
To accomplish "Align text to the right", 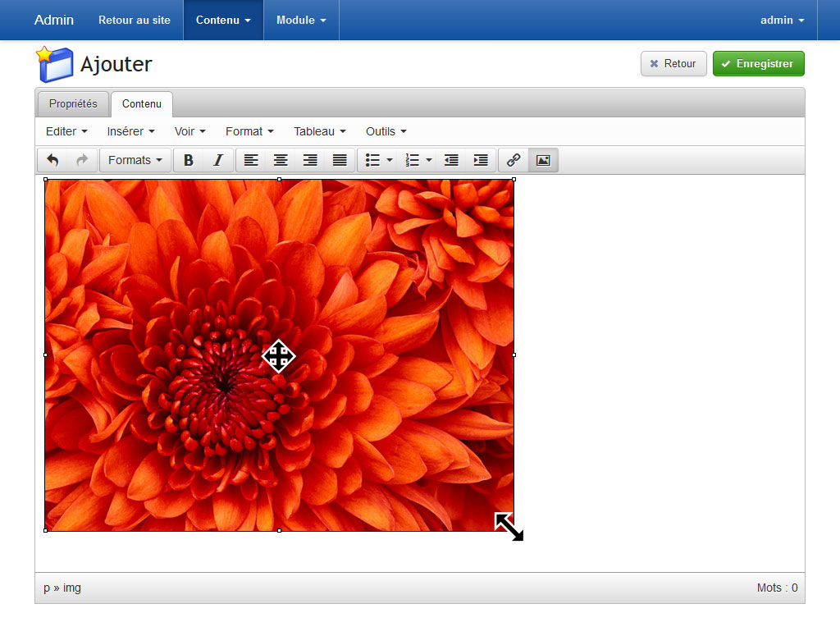I will (x=310, y=160).
